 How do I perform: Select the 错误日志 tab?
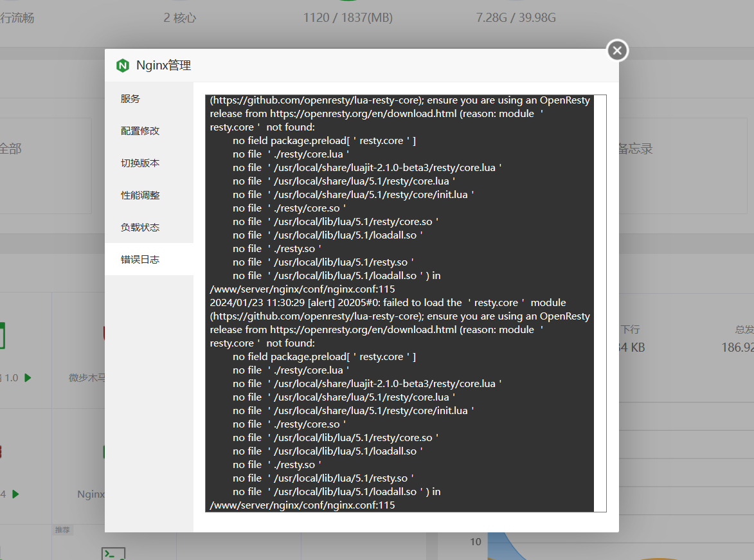[149, 259]
